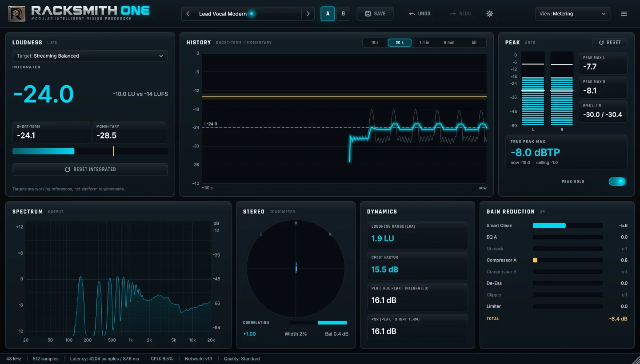Viewport: 640px width, 364px height.
Task: Click the Loudness Range 1.9 LU value
Action: (383, 238)
